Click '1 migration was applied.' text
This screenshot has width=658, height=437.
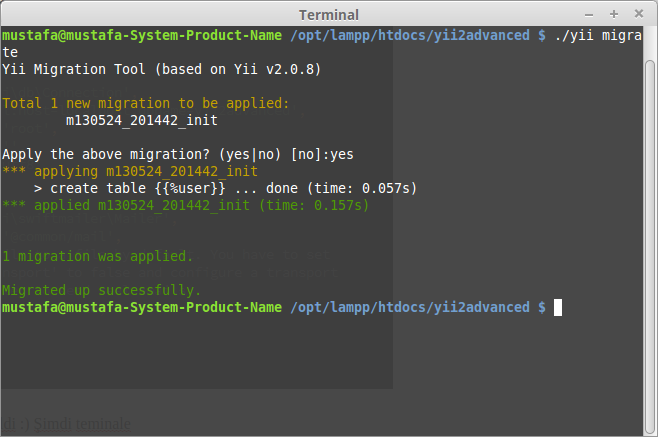97,256
